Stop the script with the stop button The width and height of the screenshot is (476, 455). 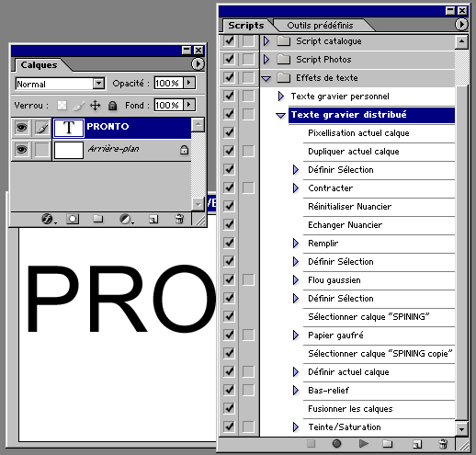(311, 444)
